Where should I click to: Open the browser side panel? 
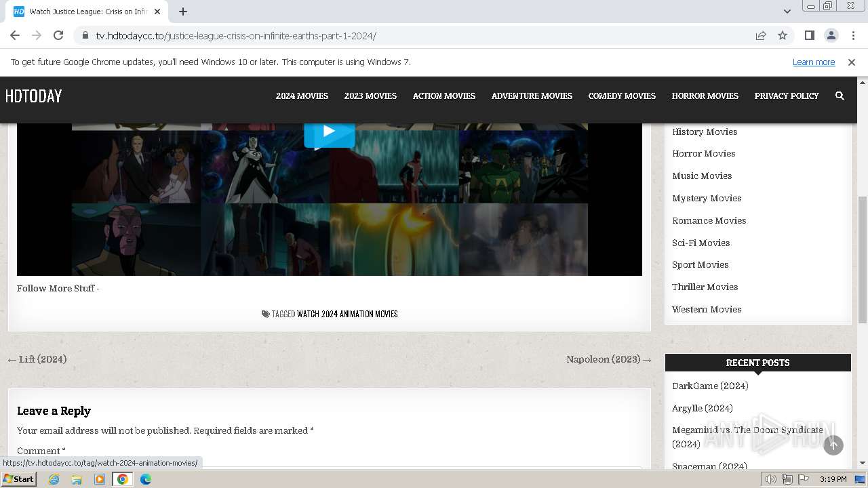[809, 35]
